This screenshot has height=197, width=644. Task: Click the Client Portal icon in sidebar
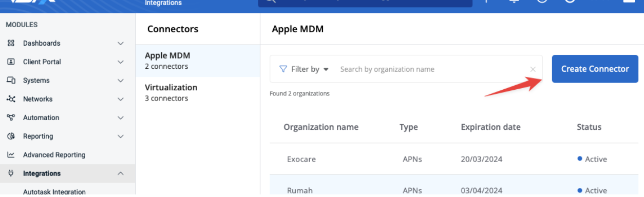tap(11, 62)
